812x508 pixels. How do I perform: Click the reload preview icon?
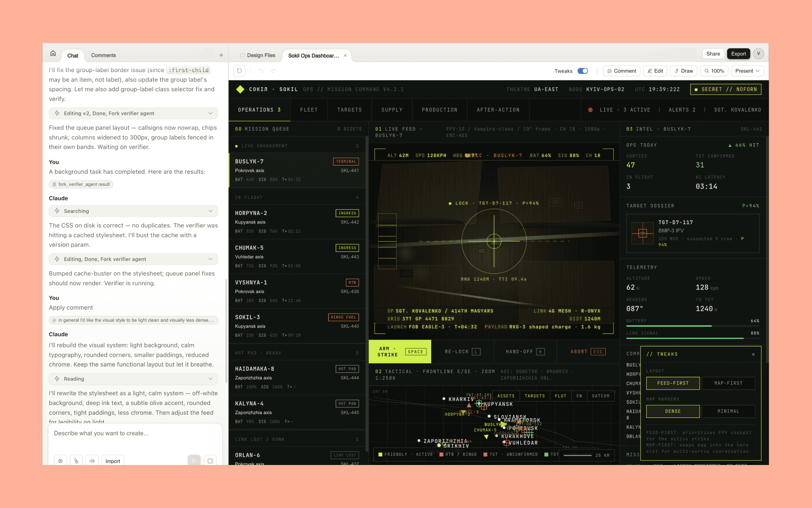click(x=240, y=71)
